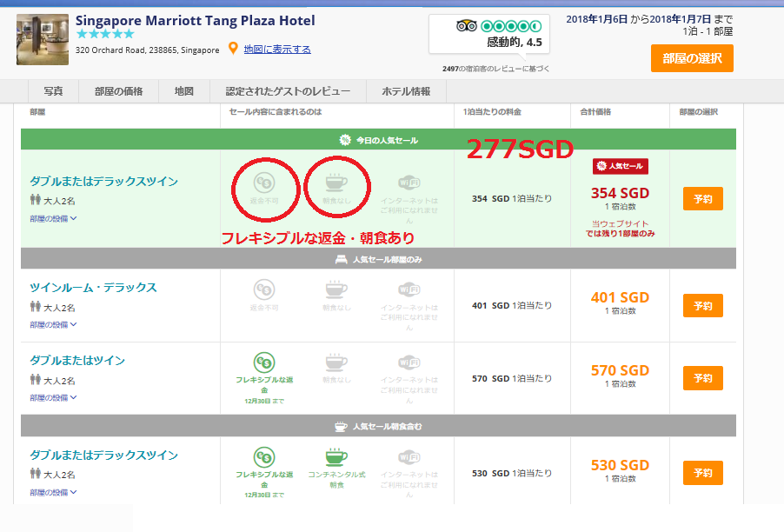Open the ダブルまたはツイン room link

(x=77, y=361)
